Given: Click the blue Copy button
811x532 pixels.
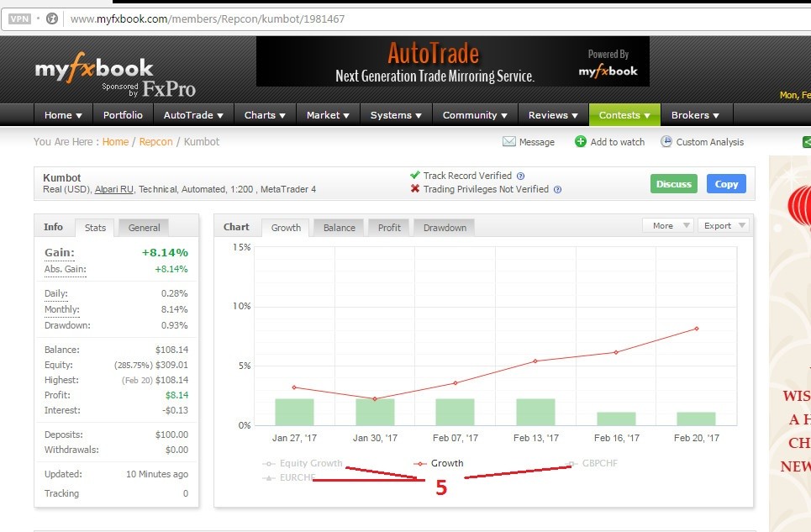Looking at the screenshot, I should click(726, 183).
